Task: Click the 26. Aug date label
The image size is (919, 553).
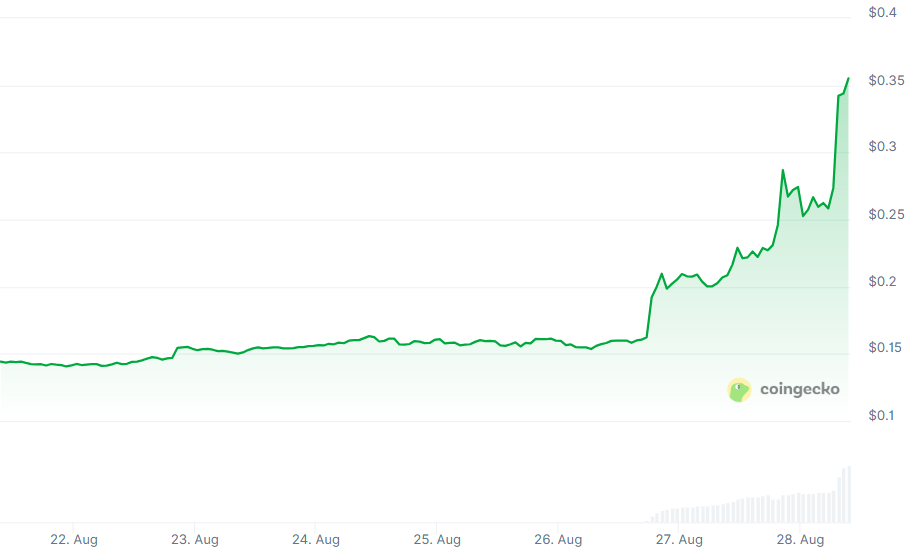Action: point(557,539)
